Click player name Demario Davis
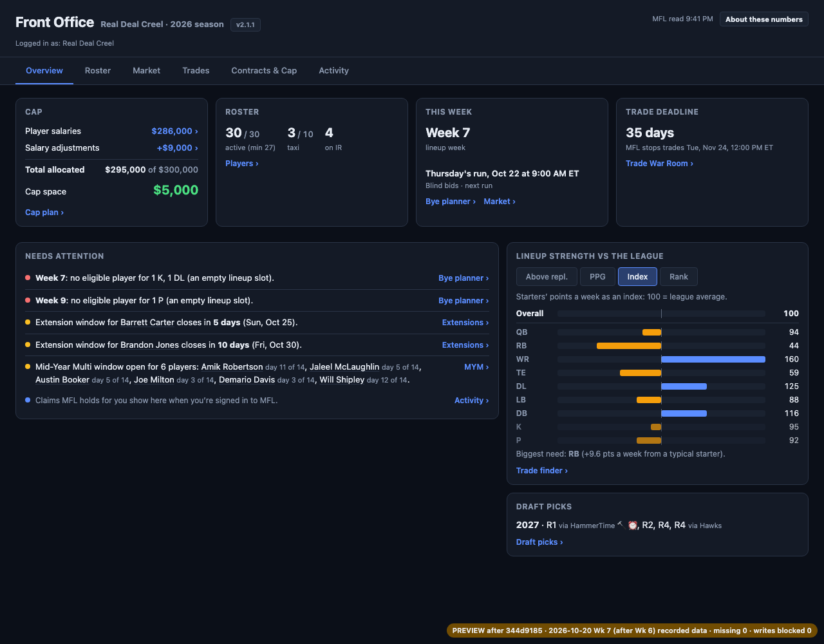This screenshot has height=644, width=824. click(247, 380)
